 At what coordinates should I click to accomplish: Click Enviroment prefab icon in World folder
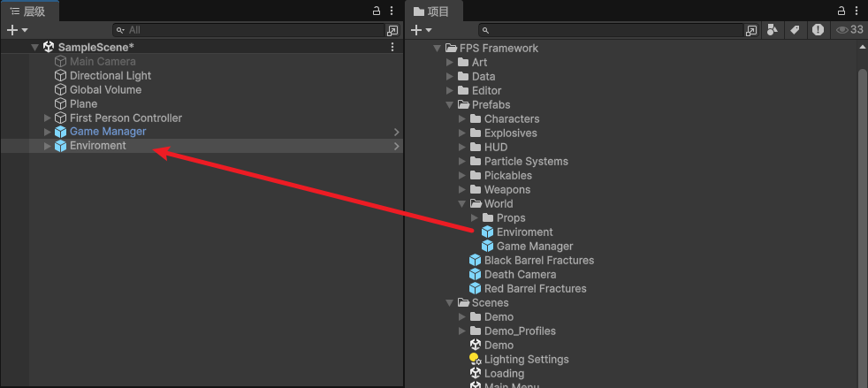[487, 232]
